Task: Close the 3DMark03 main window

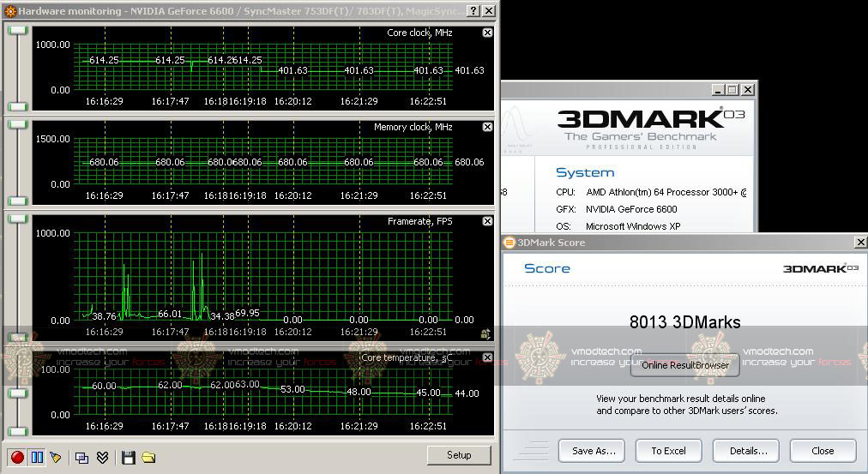Action: tap(748, 90)
